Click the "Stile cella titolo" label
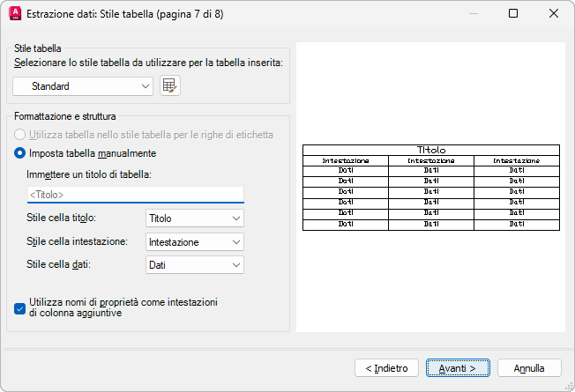The height and width of the screenshot is (392, 575). tap(62, 218)
